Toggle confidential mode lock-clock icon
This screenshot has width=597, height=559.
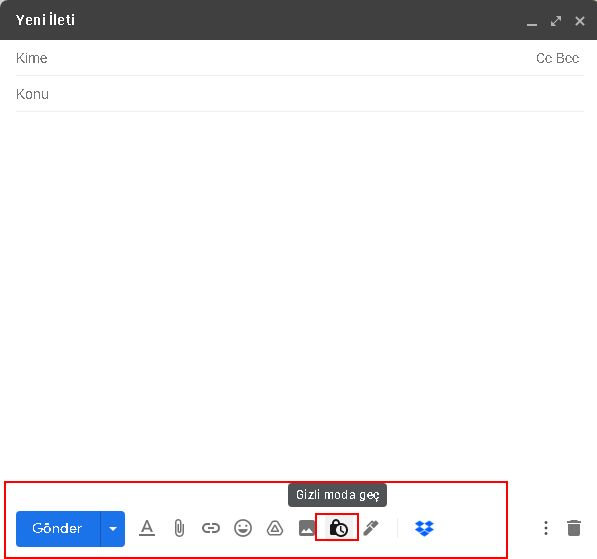tap(338, 528)
